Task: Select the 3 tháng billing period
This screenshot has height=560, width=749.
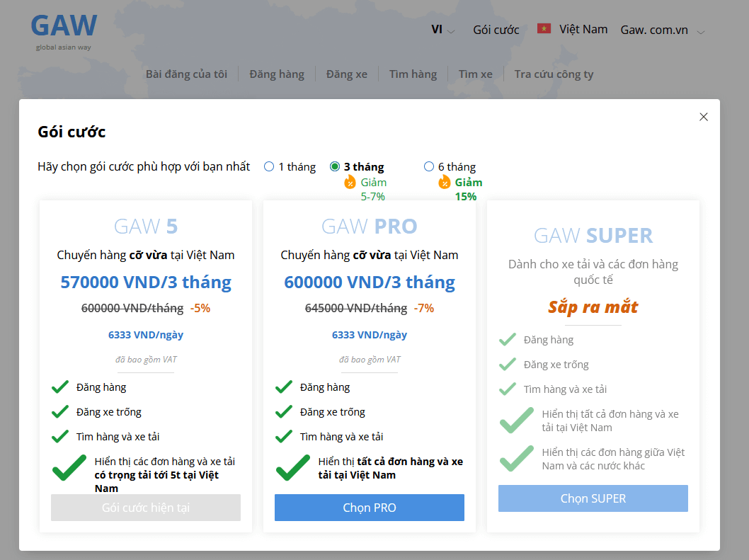Action: click(335, 167)
